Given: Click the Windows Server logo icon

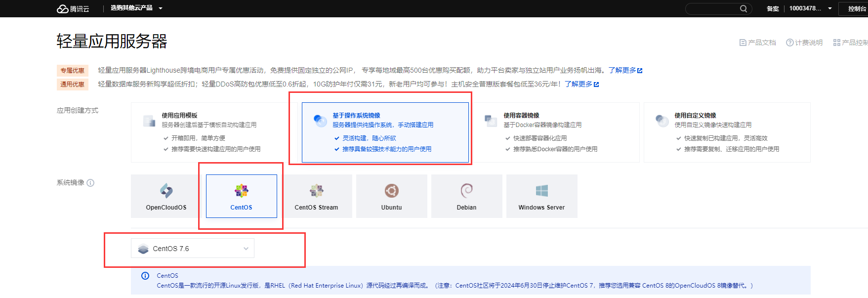Looking at the screenshot, I should [x=542, y=191].
